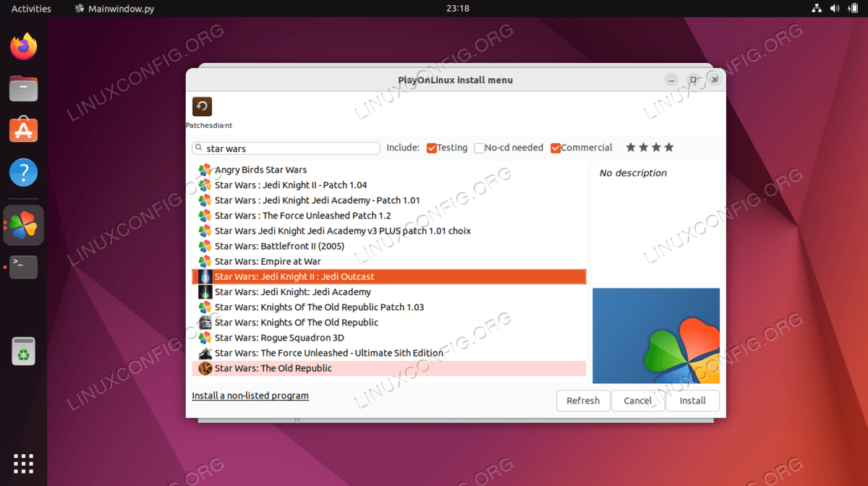Click the power icon in the top bar
The image size is (868, 486).
(854, 9)
